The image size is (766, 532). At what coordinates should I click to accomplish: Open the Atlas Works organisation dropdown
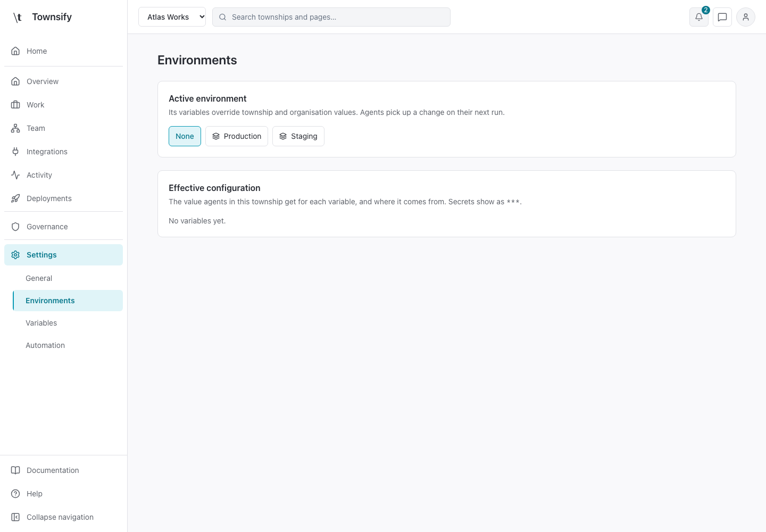coord(172,17)
